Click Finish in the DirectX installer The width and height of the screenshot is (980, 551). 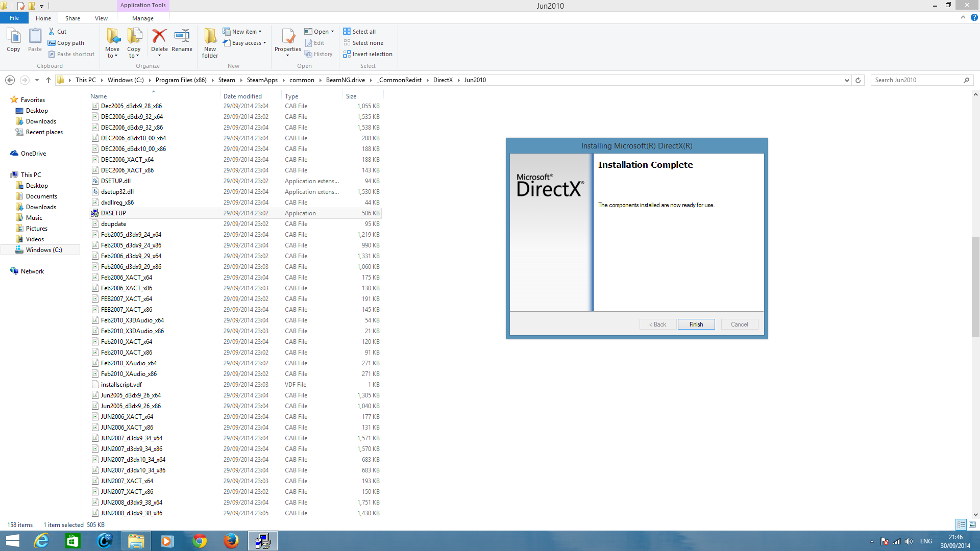click(x=696, y=324)
